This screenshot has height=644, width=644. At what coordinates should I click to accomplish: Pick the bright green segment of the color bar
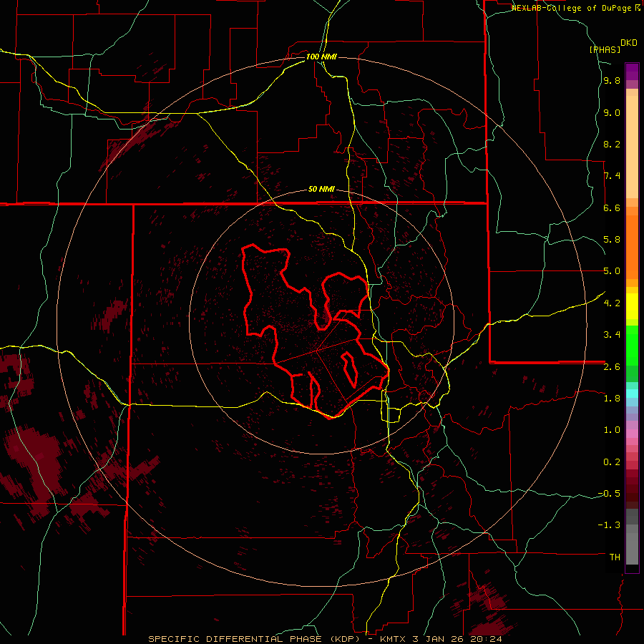(632, 345)
